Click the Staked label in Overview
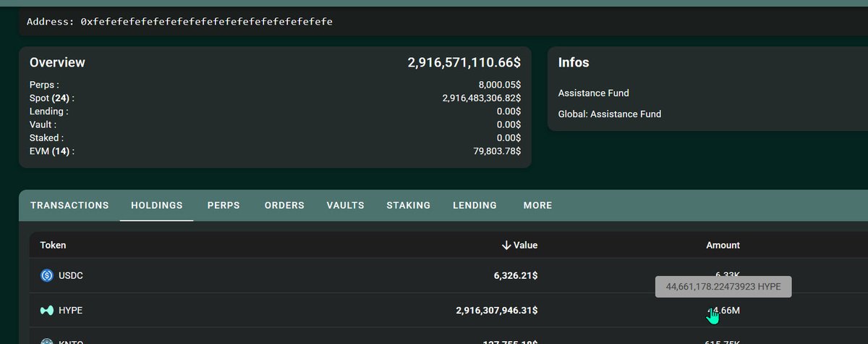 46,138
